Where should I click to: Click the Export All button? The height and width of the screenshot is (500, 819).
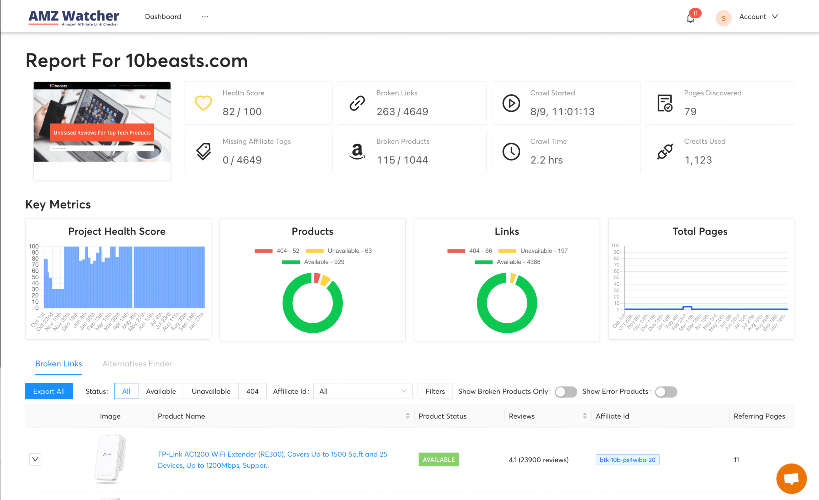point(49,391)
